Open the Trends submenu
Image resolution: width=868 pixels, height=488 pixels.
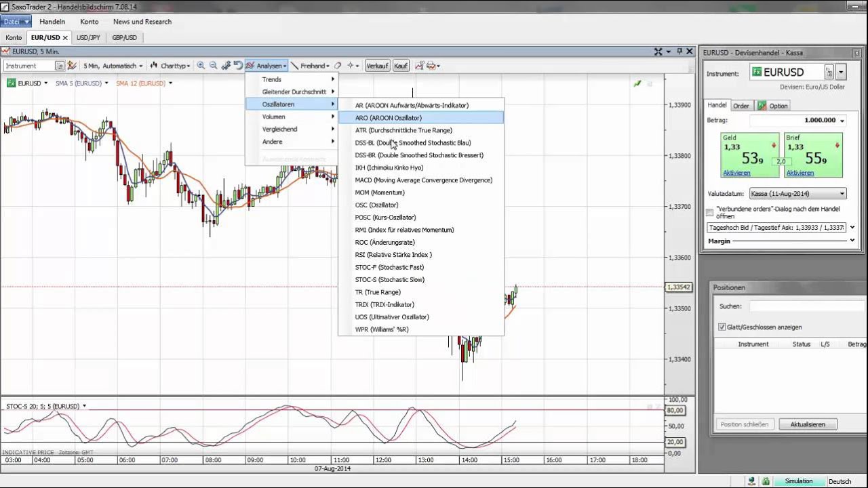(292, 79)
